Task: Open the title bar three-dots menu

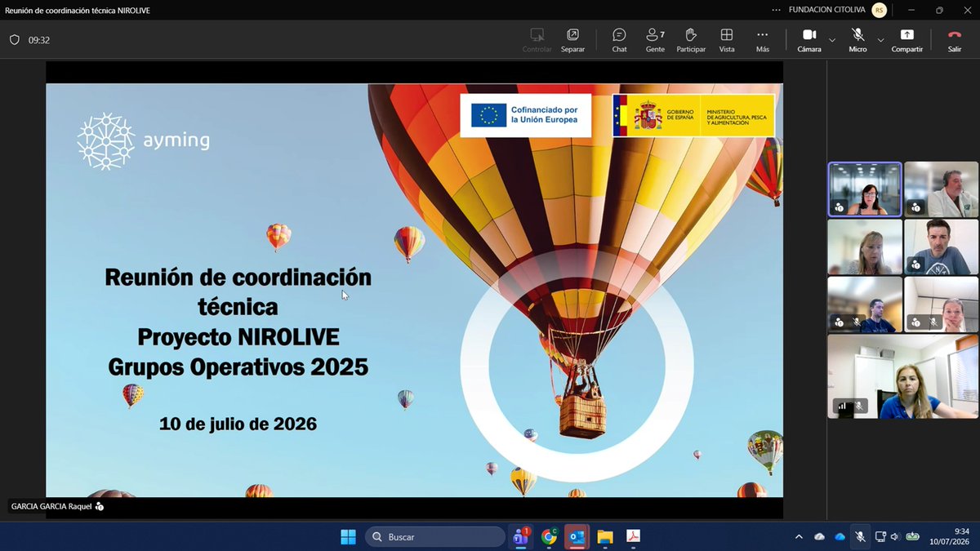Action: click(775, 10)
